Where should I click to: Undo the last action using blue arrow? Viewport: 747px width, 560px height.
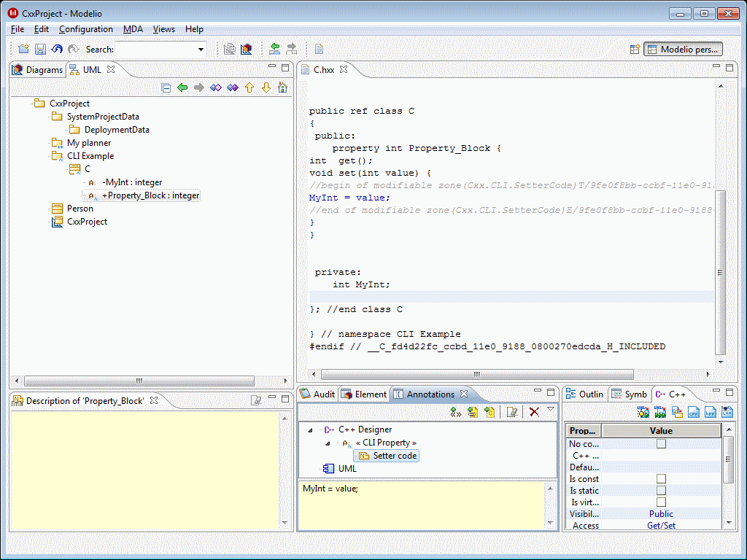coord(57,49)
